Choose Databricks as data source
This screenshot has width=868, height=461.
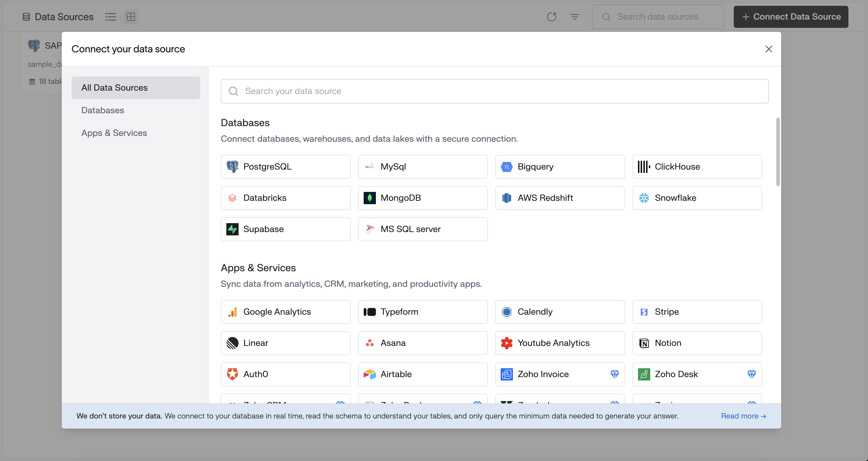tap(285, 198)
